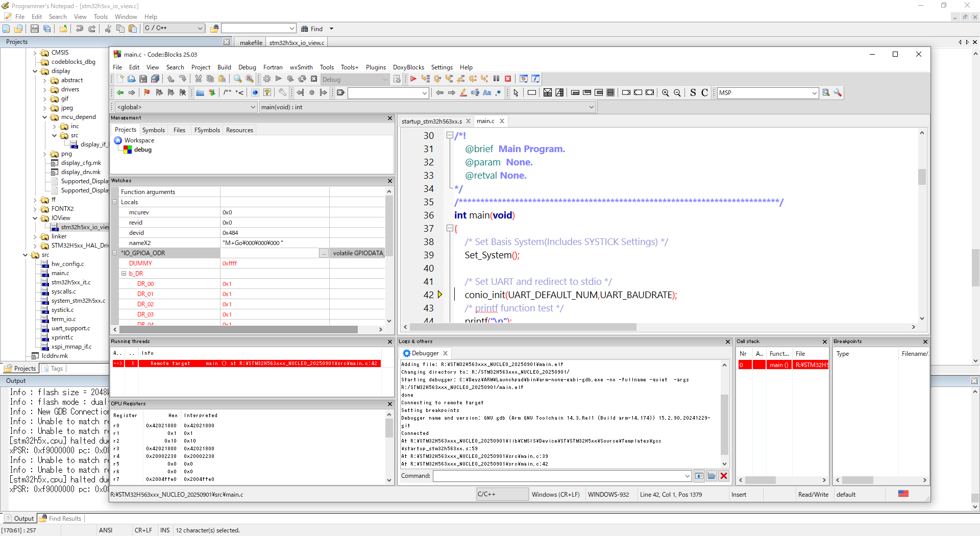Collapse the Locals group in Watches
This screenshot has width=980, height=536.
[x=115, y=202]
